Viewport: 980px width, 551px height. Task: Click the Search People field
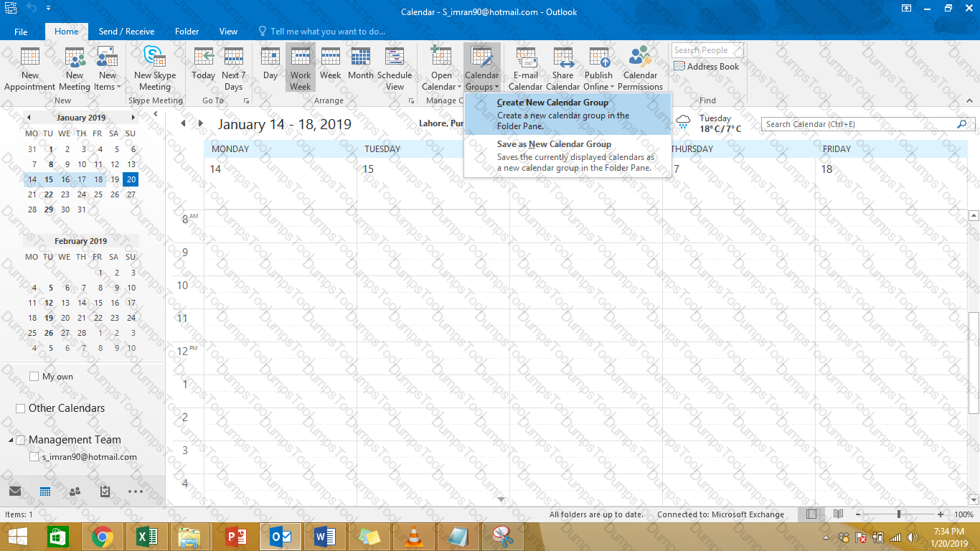pos(707,50)
